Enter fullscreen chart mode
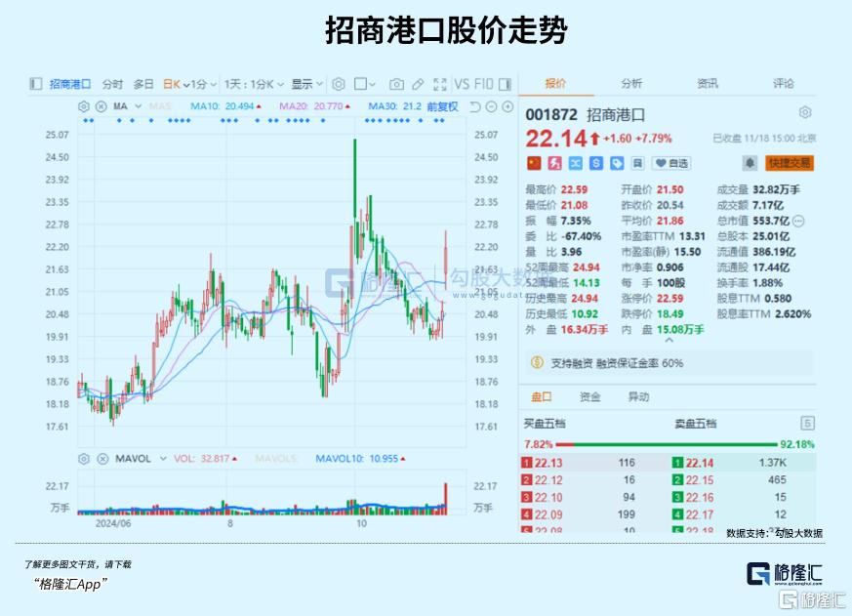The image size is (852, 616). pyautogui.click(x=439, y=84)
